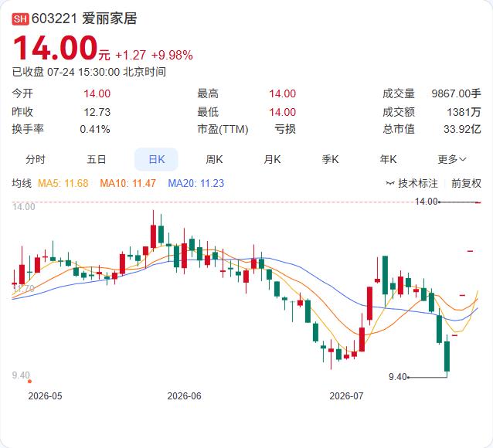Screen dimensions: 493x448
Task: Click the +9.98% percentage change
Action: click(172, 56)
